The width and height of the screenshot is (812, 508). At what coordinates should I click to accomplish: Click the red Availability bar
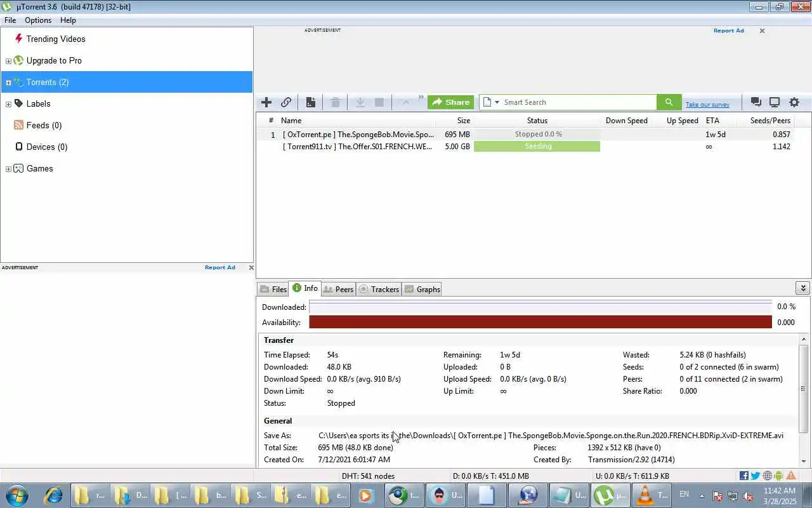coord(540,322)
